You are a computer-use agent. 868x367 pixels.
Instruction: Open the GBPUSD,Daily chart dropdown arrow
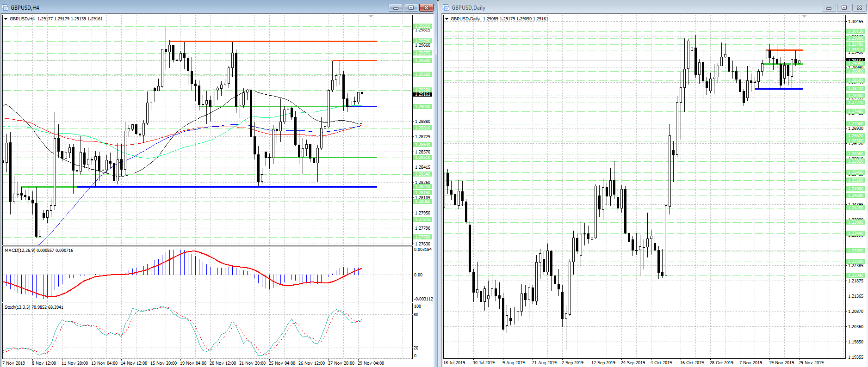(x=446, y=19)
